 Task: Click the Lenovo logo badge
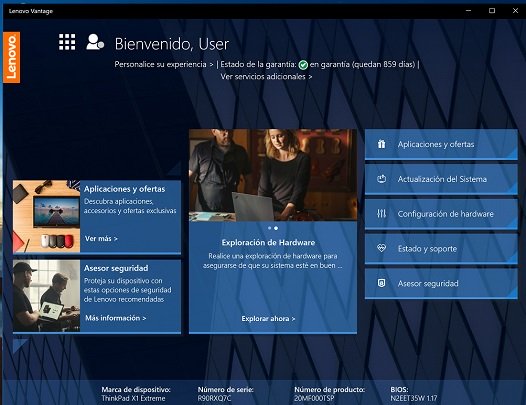point(11,57)
